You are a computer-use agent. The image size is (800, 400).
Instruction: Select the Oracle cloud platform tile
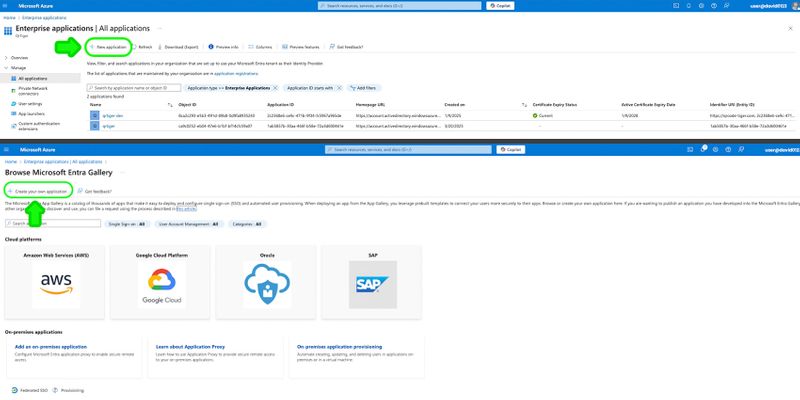coord(267,282)
